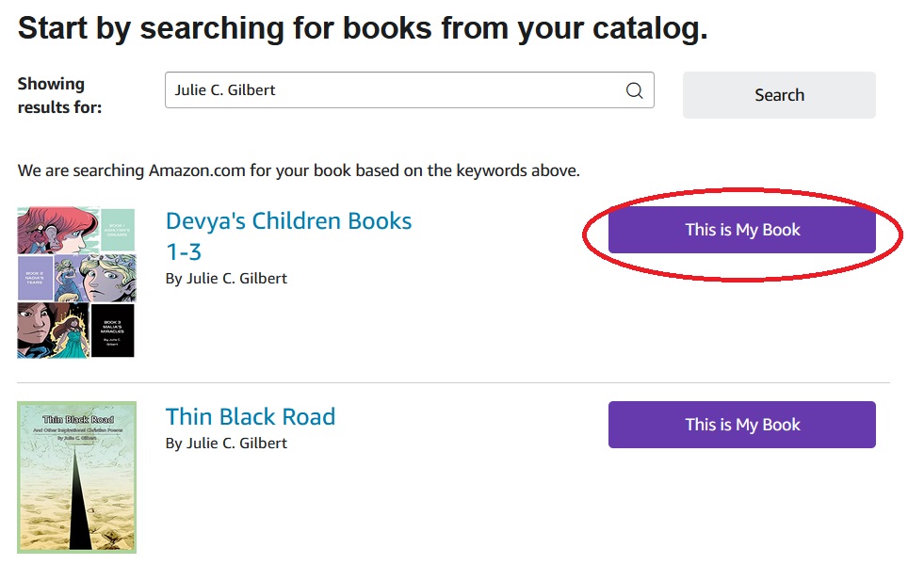Open the Thin Black Road title link
This screenshot has width=924, height=565.
coord(251,416)
